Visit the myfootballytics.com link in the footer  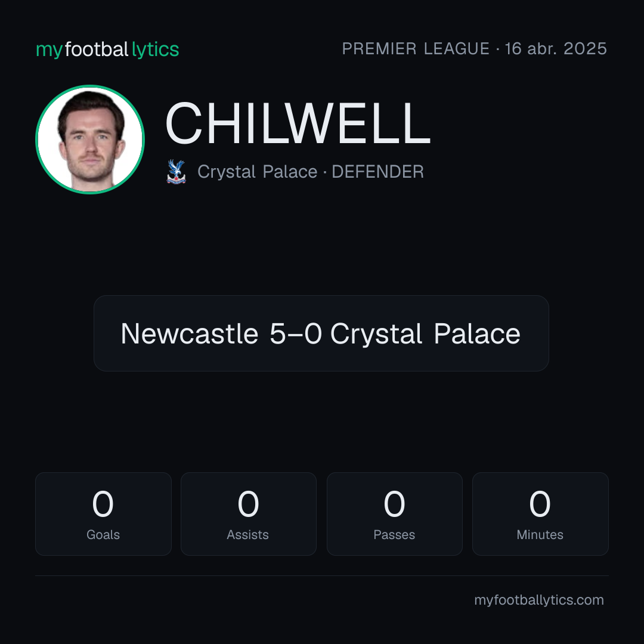(x=539, y=600)
